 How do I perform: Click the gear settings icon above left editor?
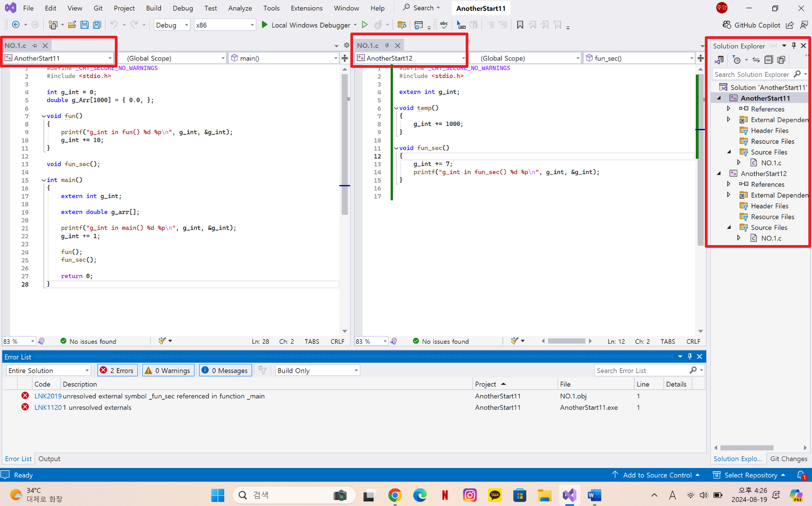point(346,45)
